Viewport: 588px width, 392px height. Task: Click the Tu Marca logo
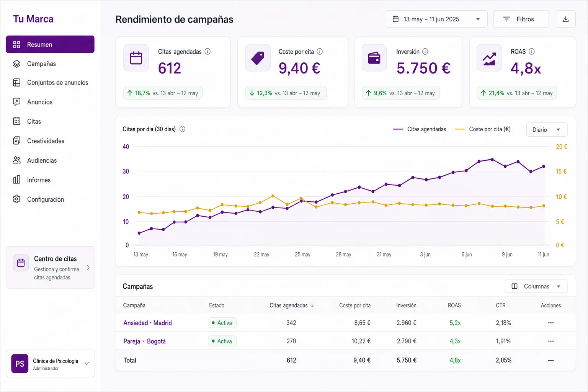(33, 19)
